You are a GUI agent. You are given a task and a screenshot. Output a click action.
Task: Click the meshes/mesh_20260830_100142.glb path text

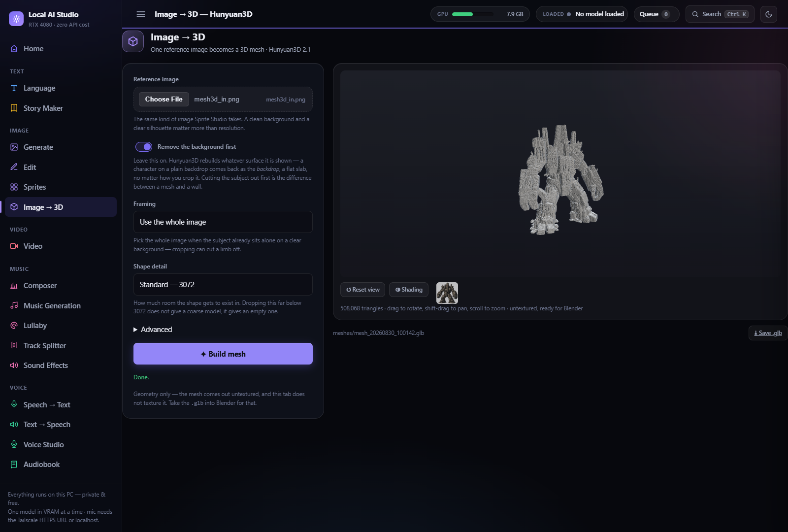point(378,333)
